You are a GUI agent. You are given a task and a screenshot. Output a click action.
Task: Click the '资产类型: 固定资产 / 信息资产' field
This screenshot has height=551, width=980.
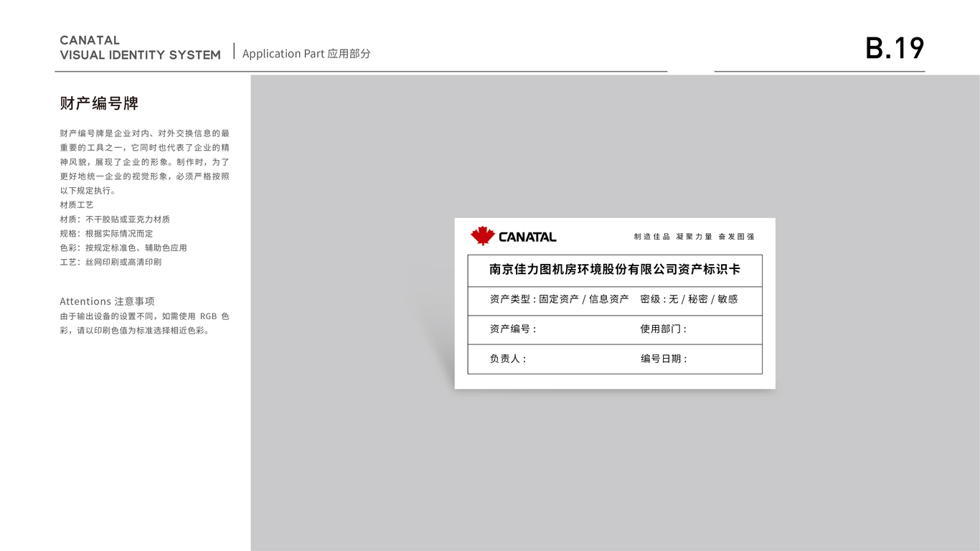click(x=560, y=299)
